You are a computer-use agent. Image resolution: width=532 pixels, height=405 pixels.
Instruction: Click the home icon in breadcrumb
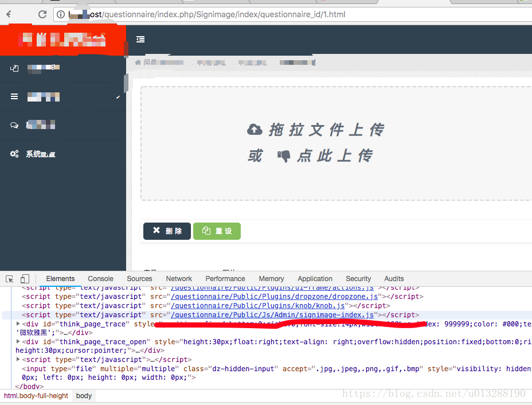(138, 62)
